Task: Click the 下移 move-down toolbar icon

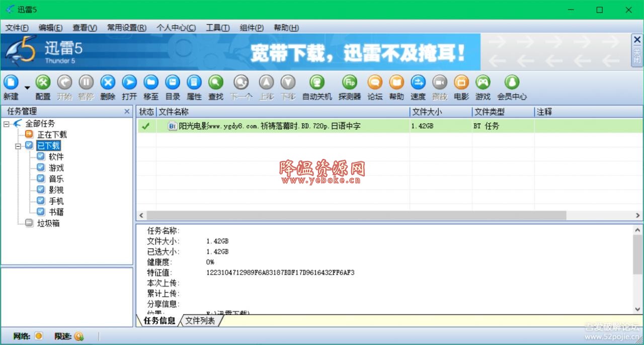Action: click(x=288, y=82)
